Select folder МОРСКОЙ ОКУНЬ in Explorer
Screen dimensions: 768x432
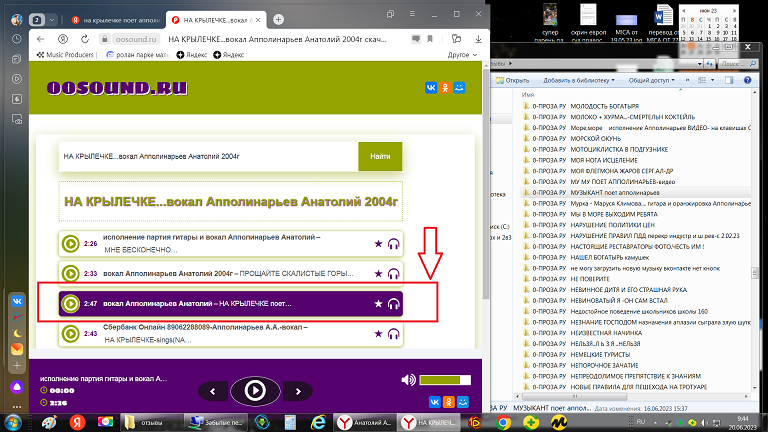click(572, 139)
